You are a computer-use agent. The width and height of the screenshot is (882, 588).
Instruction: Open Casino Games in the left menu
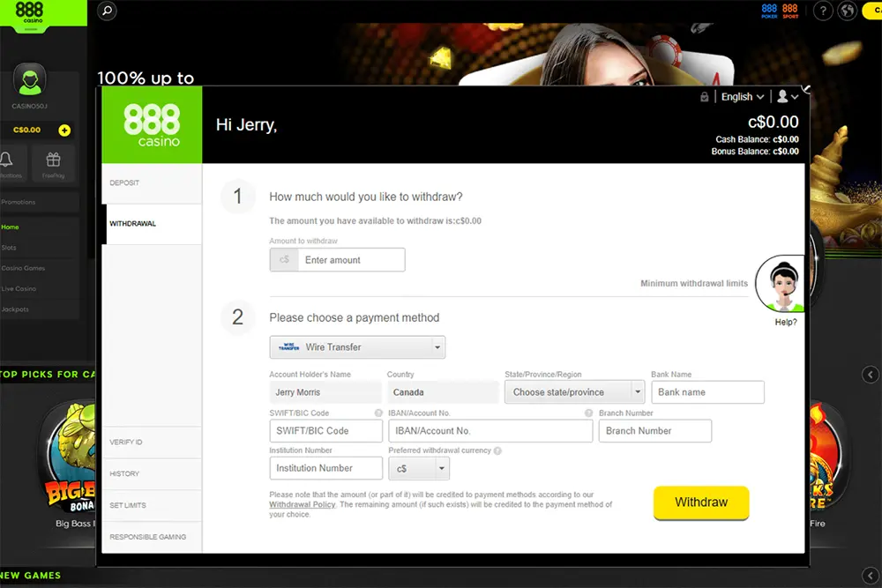coord(40,268)
